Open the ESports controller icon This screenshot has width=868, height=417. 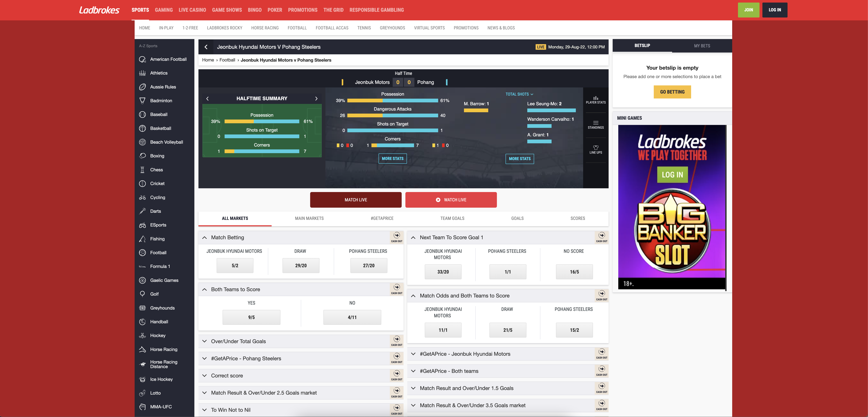click(143, 225)
